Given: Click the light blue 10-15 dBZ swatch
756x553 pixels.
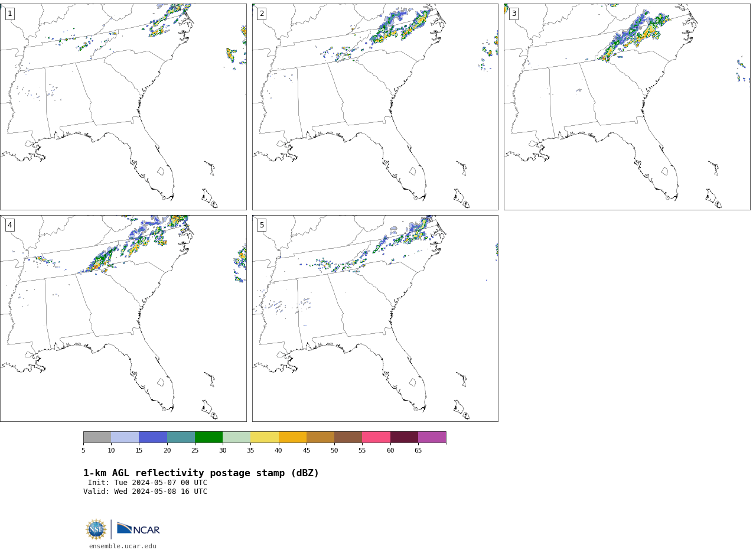Looking at the screenshot, I should 125,437.
